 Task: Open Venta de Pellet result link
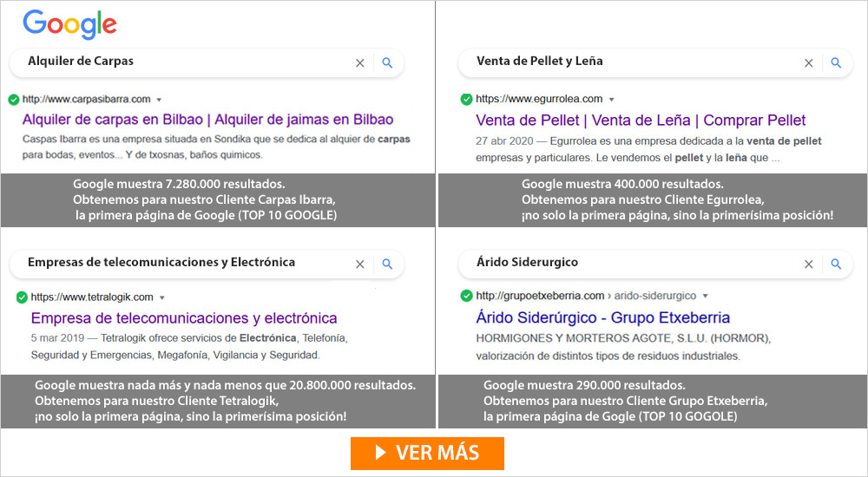coord(641,120)
